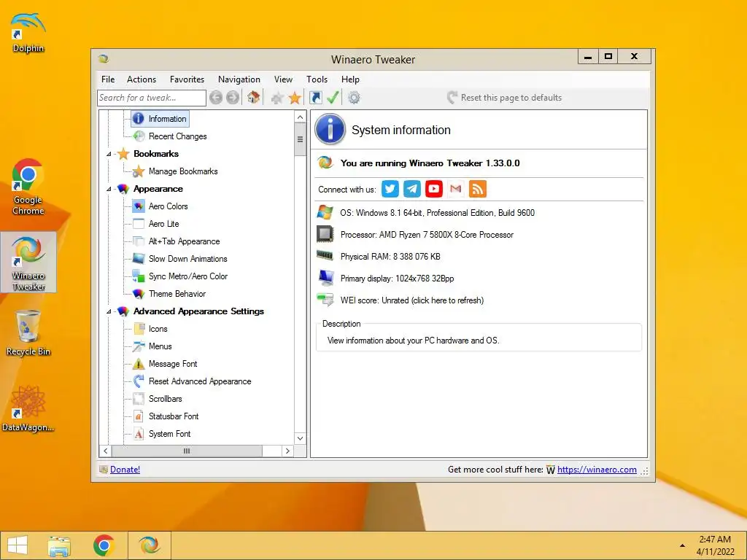
Task: Open the Windows Start button
Action: click(x=18, y=545)
